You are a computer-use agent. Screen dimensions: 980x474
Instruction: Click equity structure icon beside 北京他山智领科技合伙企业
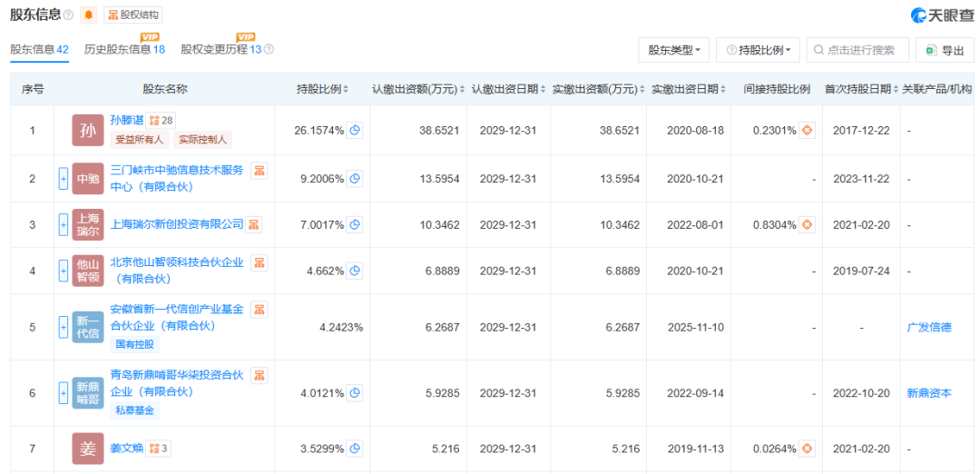259,262
